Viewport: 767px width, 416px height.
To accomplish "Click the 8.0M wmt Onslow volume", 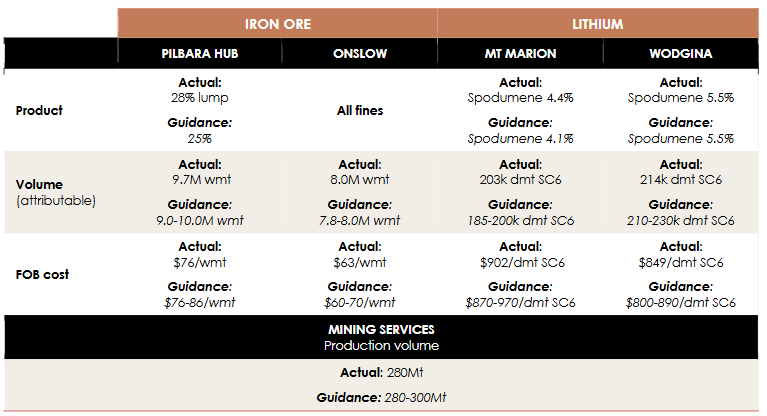I will click(360, 180).
